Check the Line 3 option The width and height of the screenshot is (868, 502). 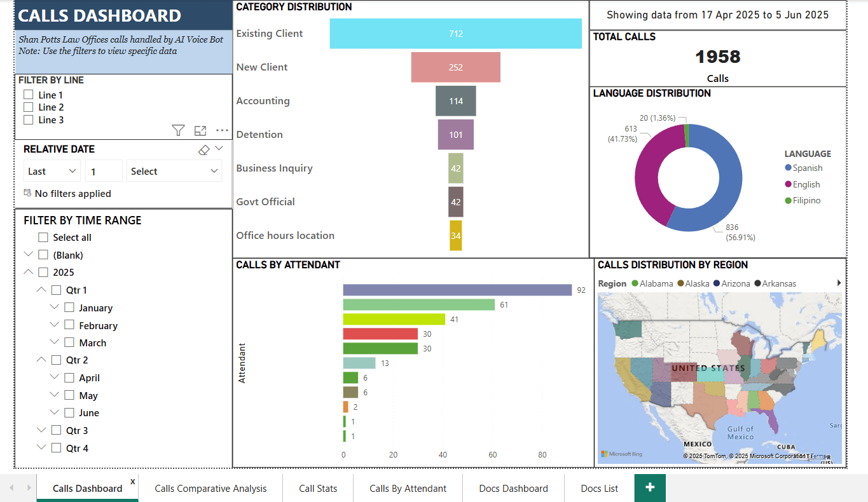(28, 119)
